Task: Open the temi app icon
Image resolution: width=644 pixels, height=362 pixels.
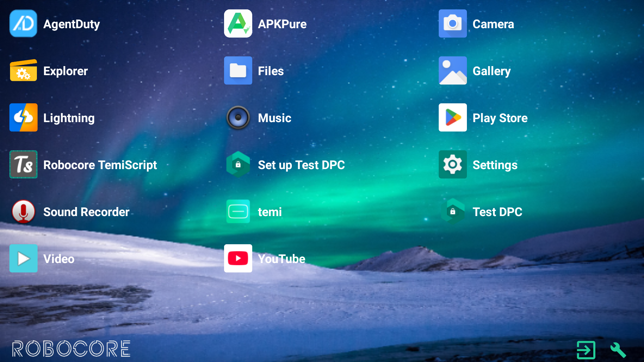Action: (238, 211)
